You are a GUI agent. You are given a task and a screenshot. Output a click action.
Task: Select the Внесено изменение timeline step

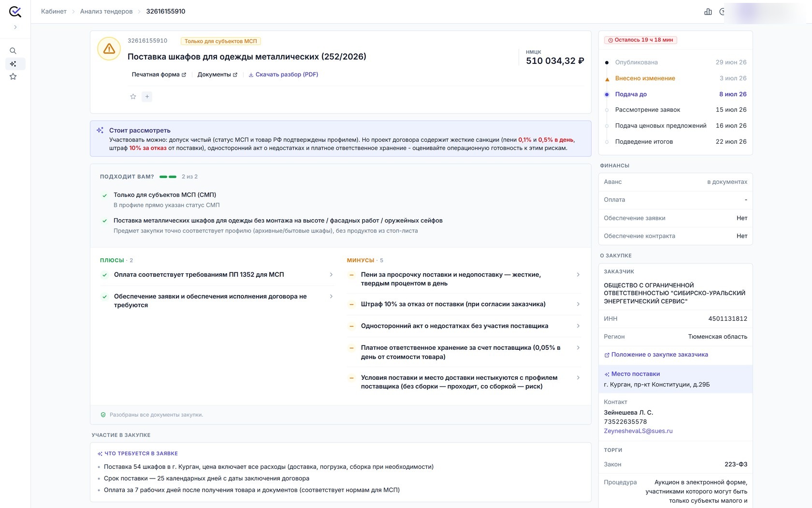point(676,78)
